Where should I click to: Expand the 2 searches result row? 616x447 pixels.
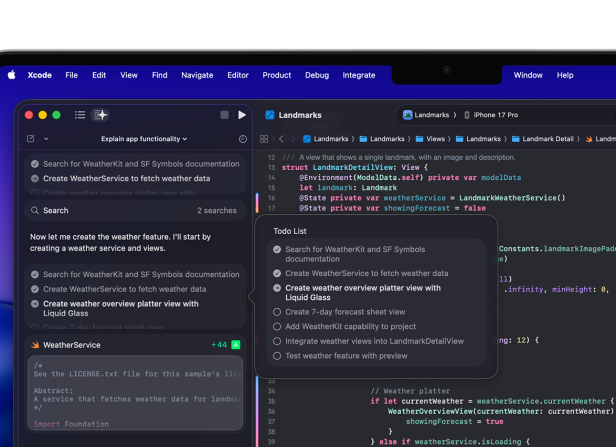(136, 211)
